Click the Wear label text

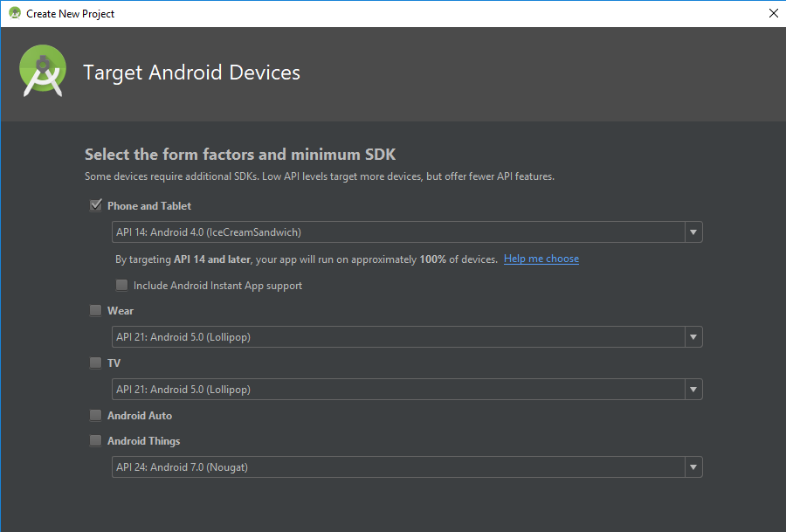(121, 311)
